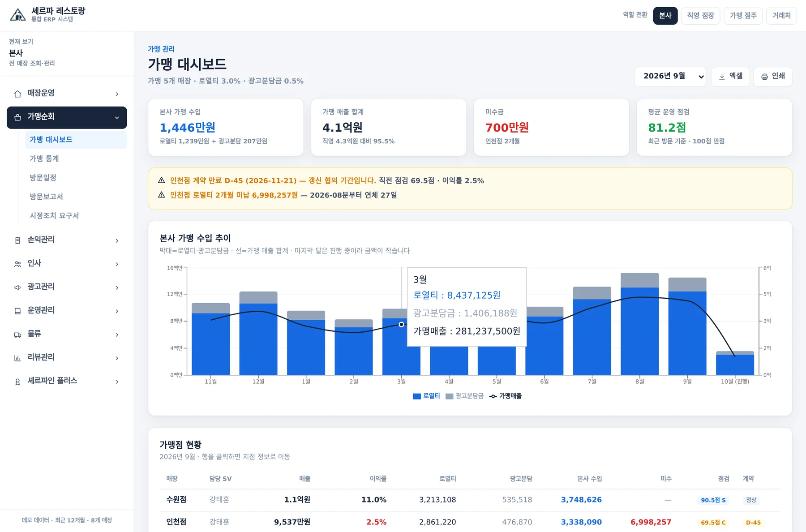This screenshot has width=806, height=532.
Task: Expand the 매장운영 menu chevron
Action: tap(117, 94)
